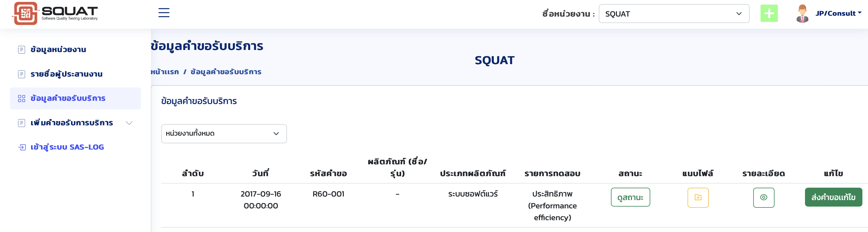Click the grid icon beside ข้อมูลคำขอรับบริการ
Image resolution: width=868 pixels, height=232 pixels.
(22, 98)
